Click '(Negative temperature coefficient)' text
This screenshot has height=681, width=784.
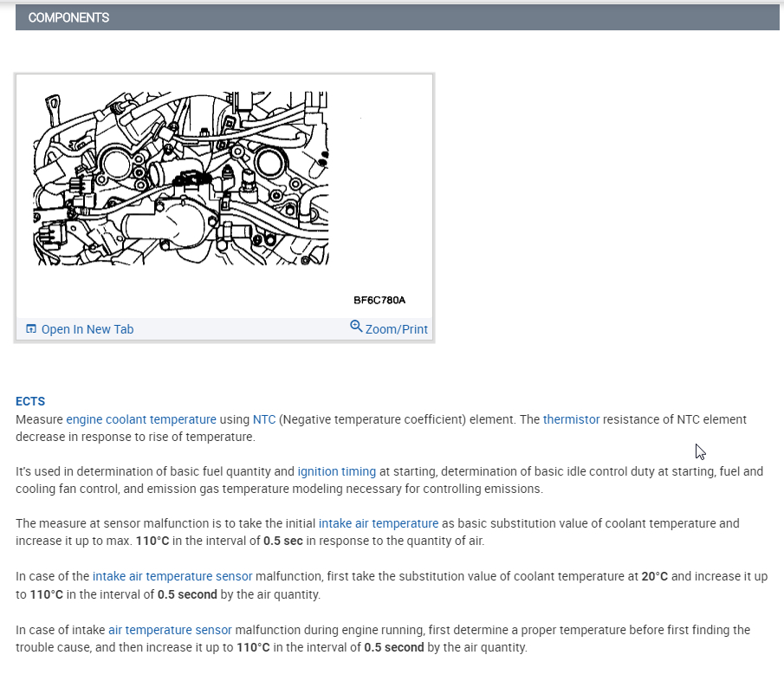(x=373, y=419)
